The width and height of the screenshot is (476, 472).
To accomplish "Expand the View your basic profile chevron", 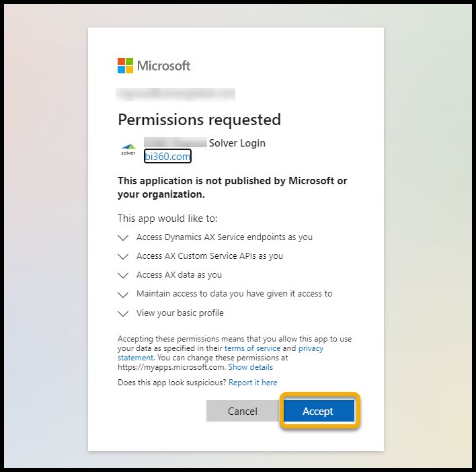I will click(x=122, y=313).
